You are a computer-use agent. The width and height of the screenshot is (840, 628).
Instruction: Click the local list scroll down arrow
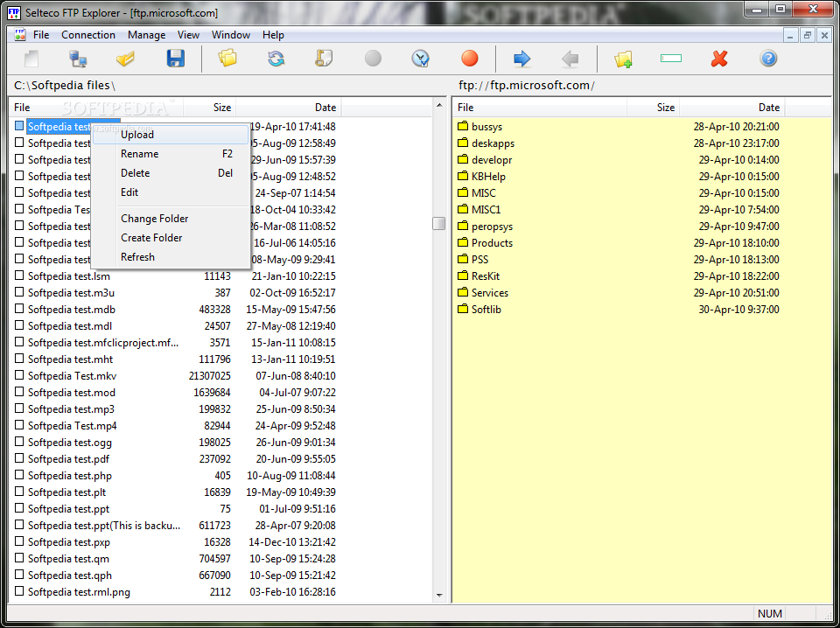[x=439, y=595]
